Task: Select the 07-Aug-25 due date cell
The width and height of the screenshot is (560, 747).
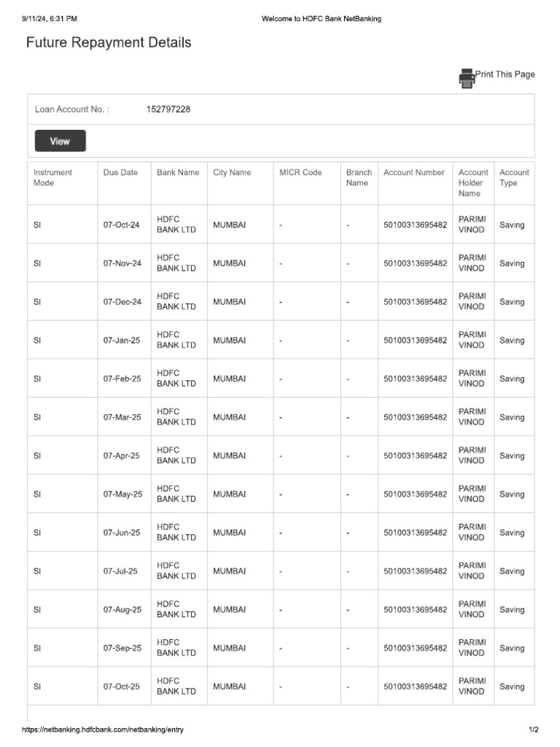Action: tap(122, 610)
